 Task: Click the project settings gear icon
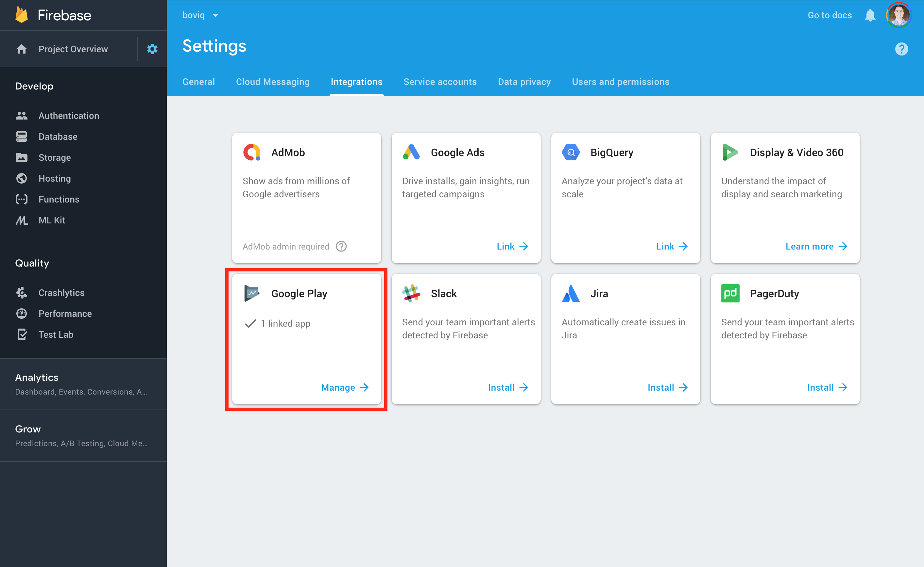pyautogui.click(x=152, y=49)
